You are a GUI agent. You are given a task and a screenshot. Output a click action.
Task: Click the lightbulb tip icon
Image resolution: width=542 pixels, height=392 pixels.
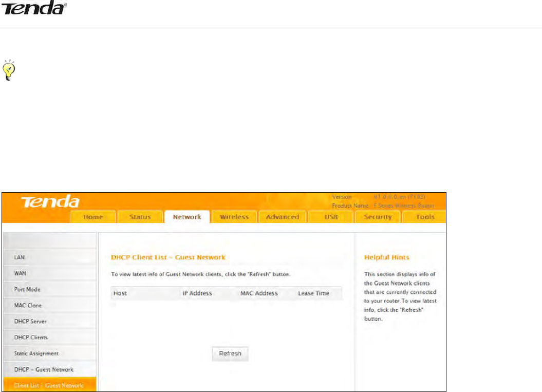point(9,70)
